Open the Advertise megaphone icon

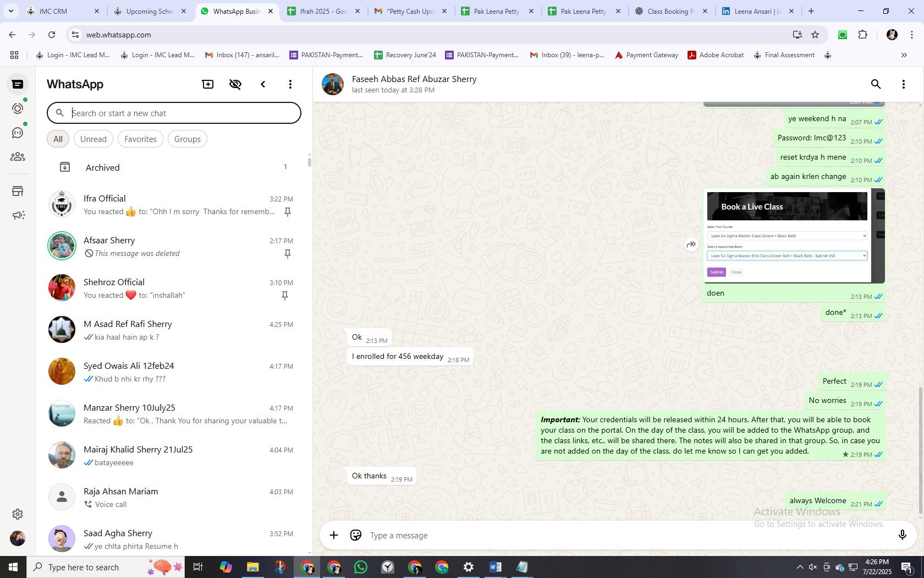18,215
